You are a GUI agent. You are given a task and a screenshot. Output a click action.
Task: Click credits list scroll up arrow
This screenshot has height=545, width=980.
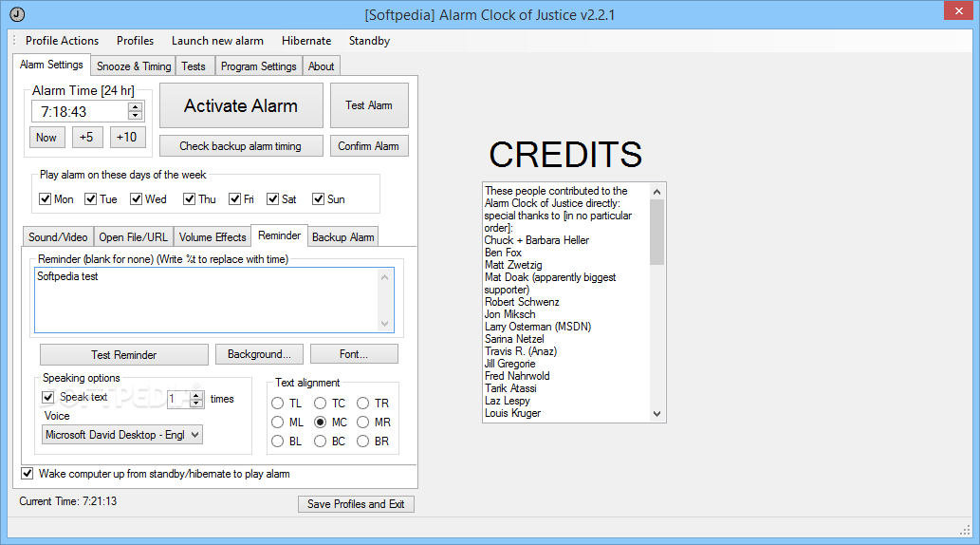coord(656,192)
